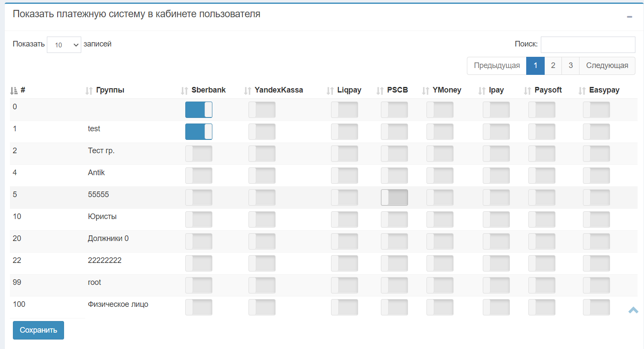Click the scroll-to-top chevron arrow
This screenshot has height=349, width=644.
[x=633, y=310]
